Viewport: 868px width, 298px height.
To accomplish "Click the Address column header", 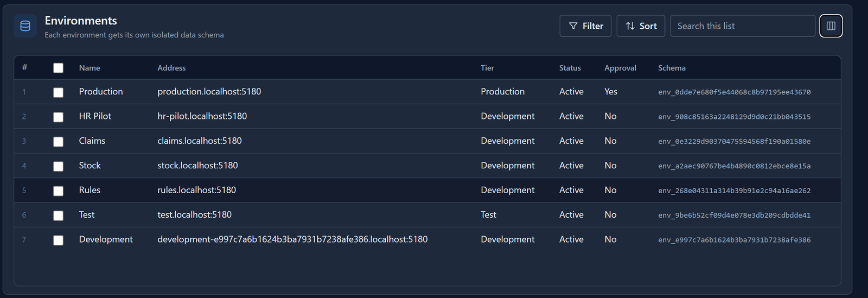I will pyautogui.click(x=171, y=68).
